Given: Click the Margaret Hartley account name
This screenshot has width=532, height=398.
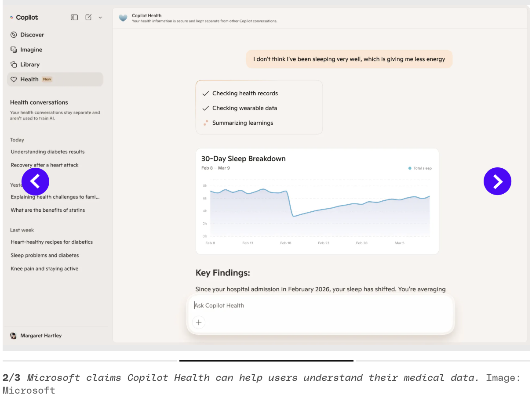Looking at the screenshot, I should click(41, 336).
